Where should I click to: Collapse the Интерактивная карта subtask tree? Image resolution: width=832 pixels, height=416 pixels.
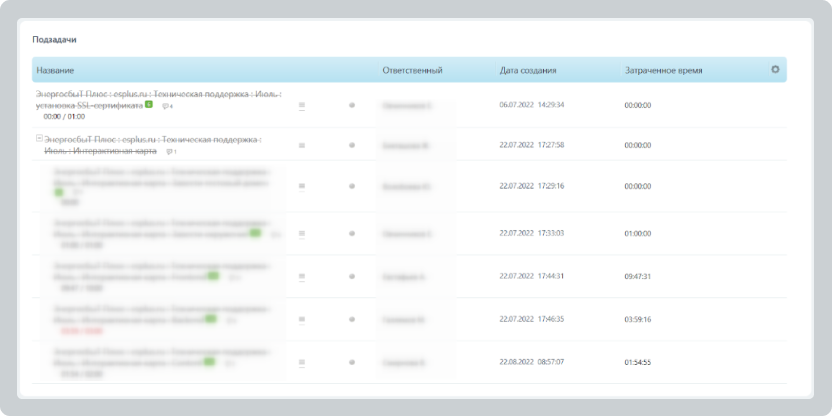click(x=39, y=139)
